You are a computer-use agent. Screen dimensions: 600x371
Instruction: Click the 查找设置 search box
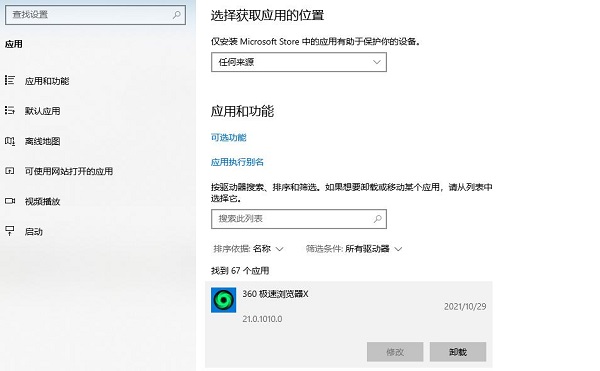tap(95, 15)
